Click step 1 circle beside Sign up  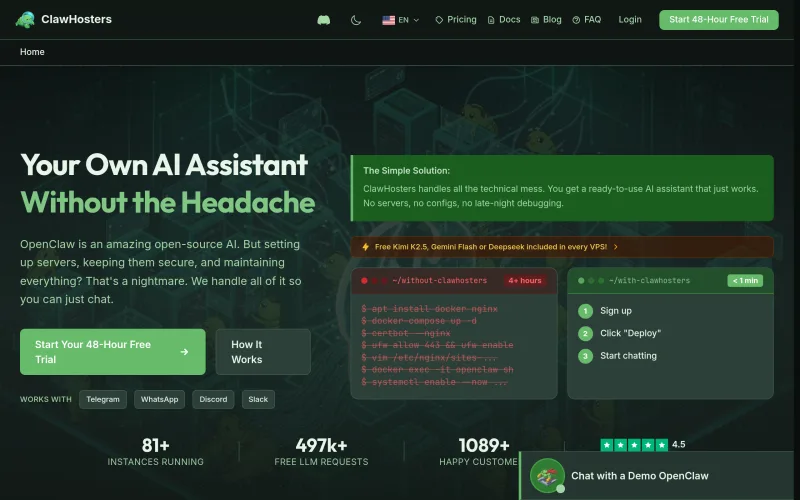585,311
